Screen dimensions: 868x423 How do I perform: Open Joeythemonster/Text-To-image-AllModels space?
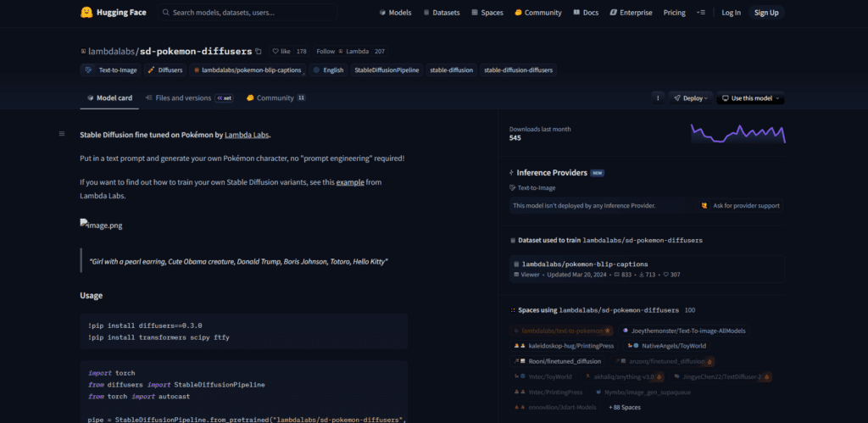684,331
